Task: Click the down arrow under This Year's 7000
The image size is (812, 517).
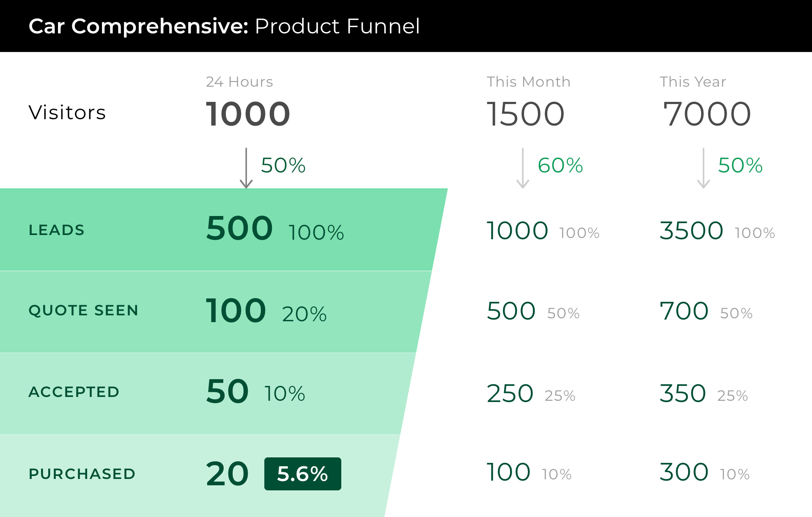Action: (x=703, y=168)
